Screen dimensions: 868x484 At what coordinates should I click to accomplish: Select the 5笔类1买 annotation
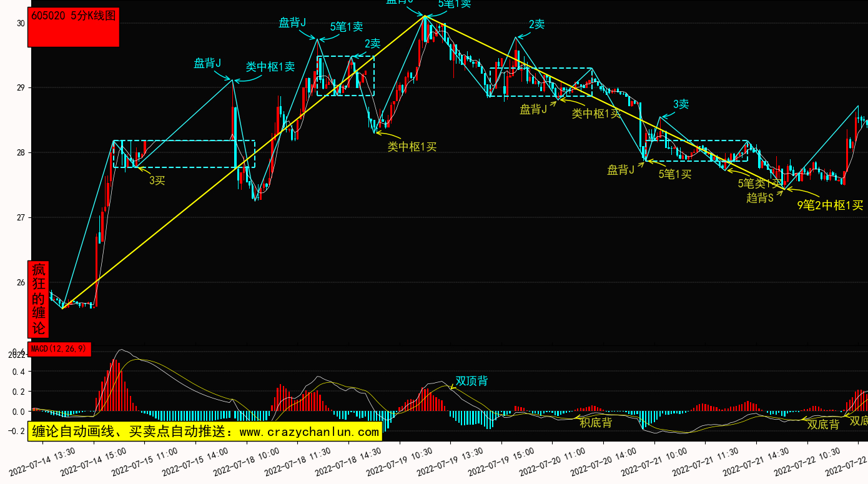[x=759, y=184]
